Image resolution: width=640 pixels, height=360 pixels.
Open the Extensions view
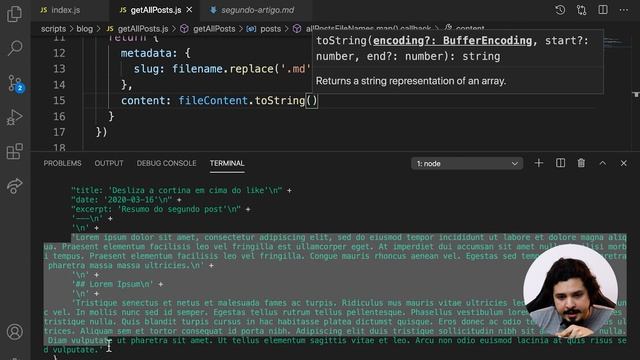pyautogui.click(x=15, y=151)
